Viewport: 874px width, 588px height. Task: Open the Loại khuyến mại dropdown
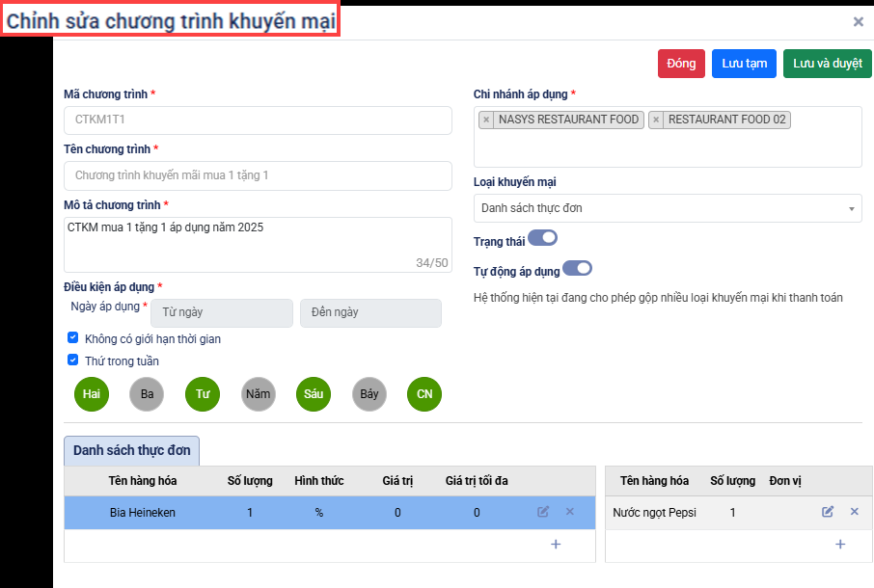(x=668, y=208)
